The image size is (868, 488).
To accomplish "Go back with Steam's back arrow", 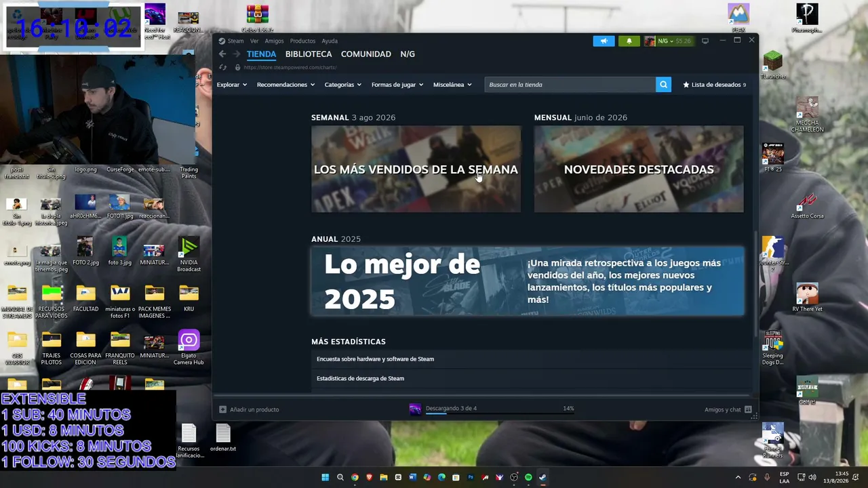I will tap(222, 54).
